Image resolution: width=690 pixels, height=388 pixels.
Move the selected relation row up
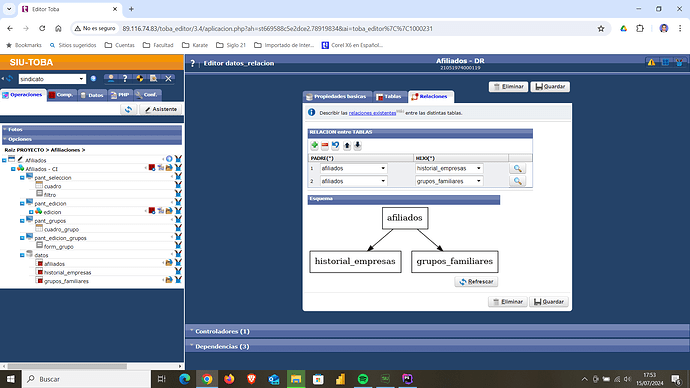coord(347,145)
